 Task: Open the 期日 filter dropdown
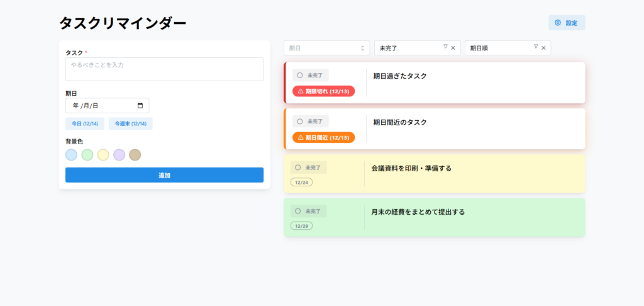pyautogui.click(x=326, y=48)
